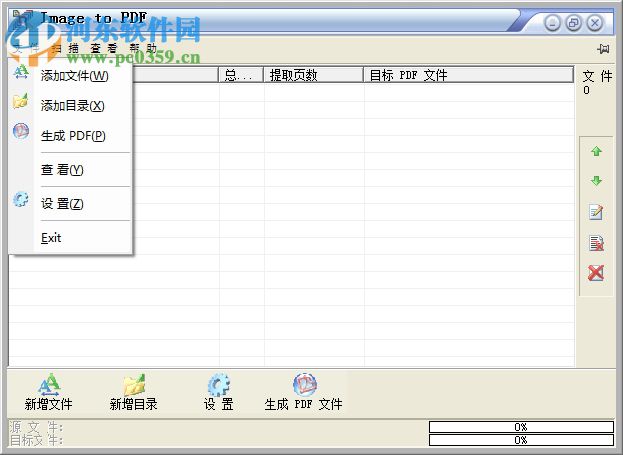The width and height of the screenshot is (623, 455).
Task: Move item down with green down arrow
Action: 596,181
